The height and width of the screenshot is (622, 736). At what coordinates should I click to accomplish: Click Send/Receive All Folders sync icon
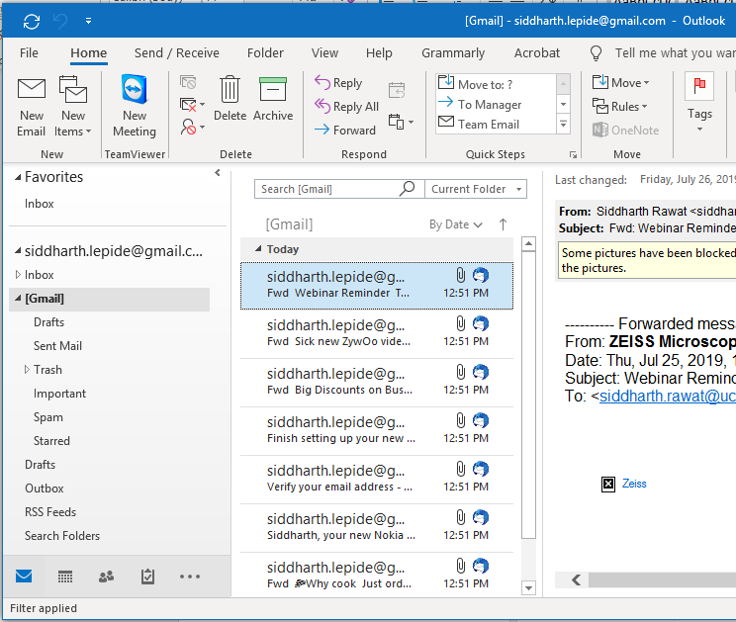[x=31, y=21]
